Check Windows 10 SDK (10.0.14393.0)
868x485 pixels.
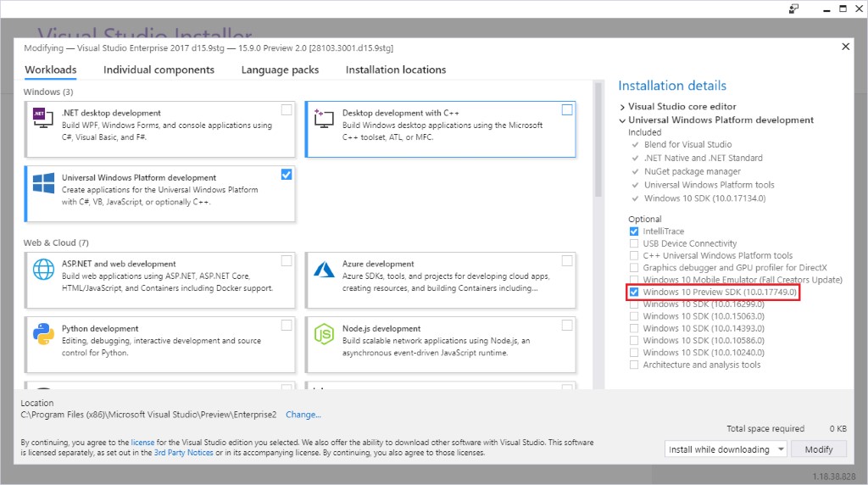634,329
